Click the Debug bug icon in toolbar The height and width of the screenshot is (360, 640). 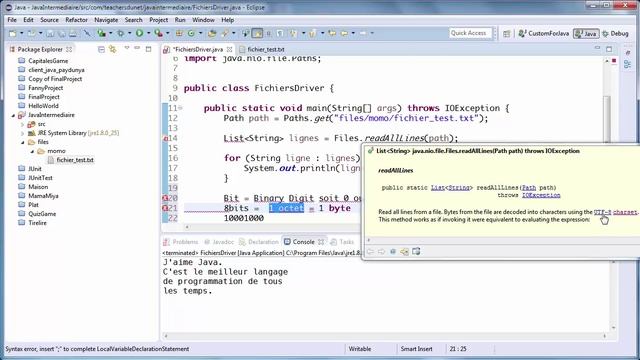coord(121,33)
